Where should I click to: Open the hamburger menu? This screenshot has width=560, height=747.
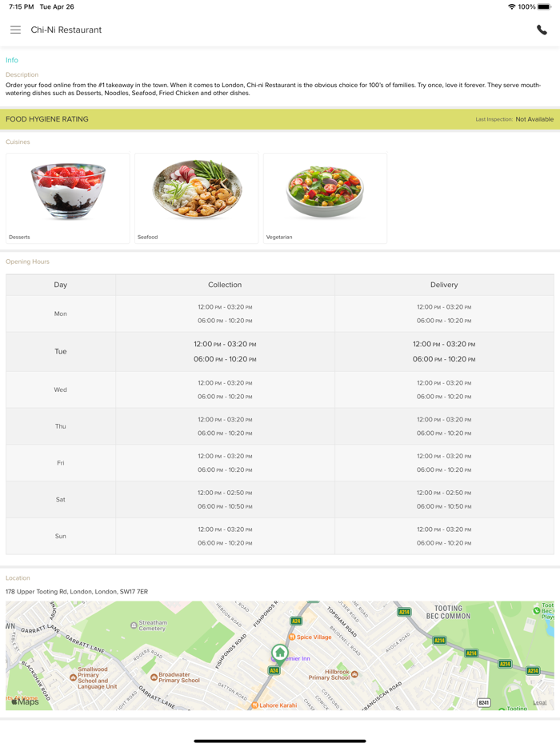pos(16,30)
